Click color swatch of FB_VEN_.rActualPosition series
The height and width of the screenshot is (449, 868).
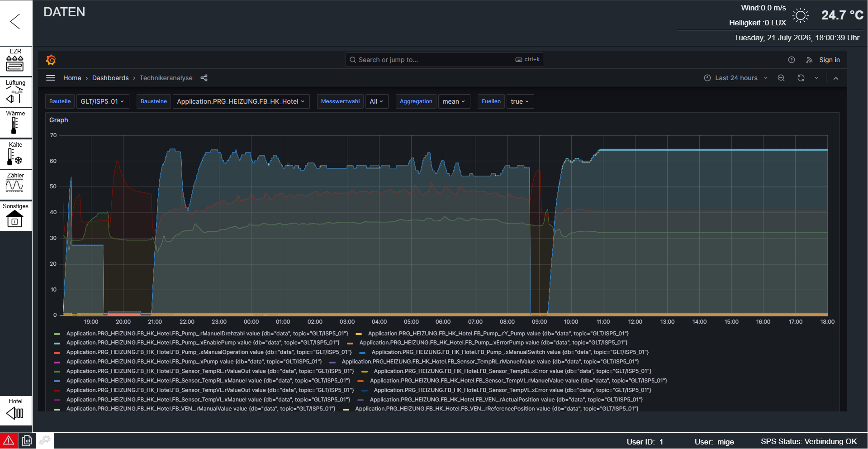point(360,400)
